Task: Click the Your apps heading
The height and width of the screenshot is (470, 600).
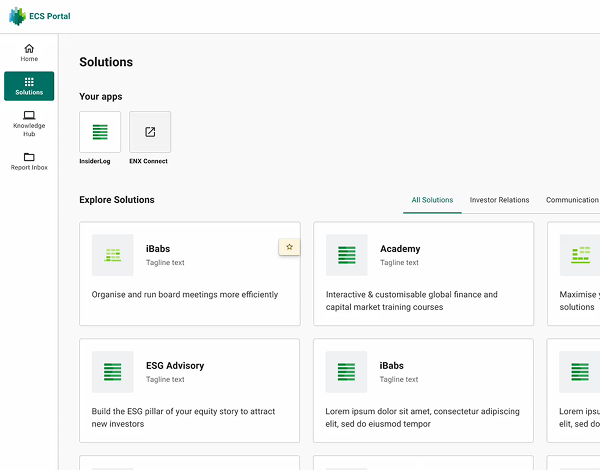Action: [101, 96]
